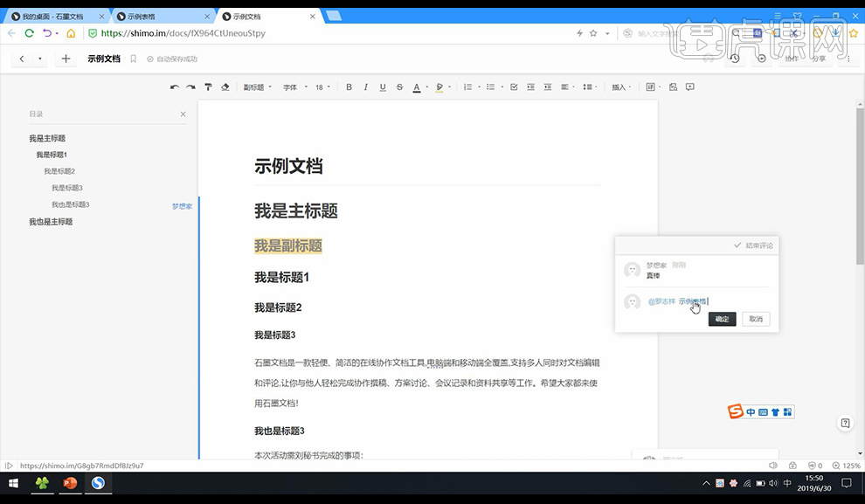Screen dimensions: 865x504
Task: Bookmark the 示例文档 document
Action: [x=133, y=59]
